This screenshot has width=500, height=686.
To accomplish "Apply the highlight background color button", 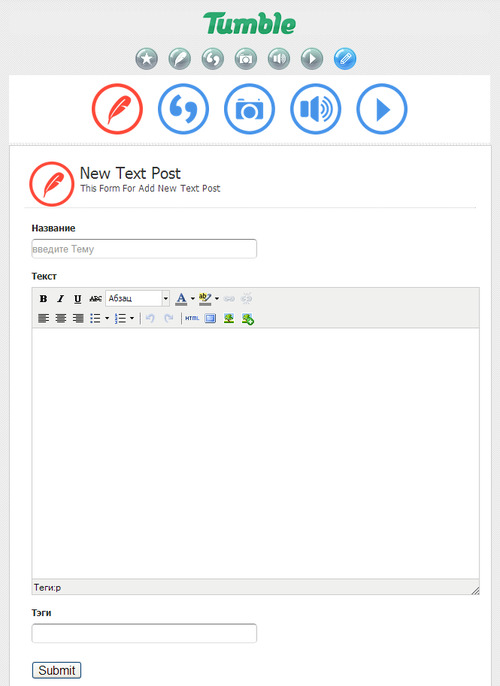I will (205, 299).
